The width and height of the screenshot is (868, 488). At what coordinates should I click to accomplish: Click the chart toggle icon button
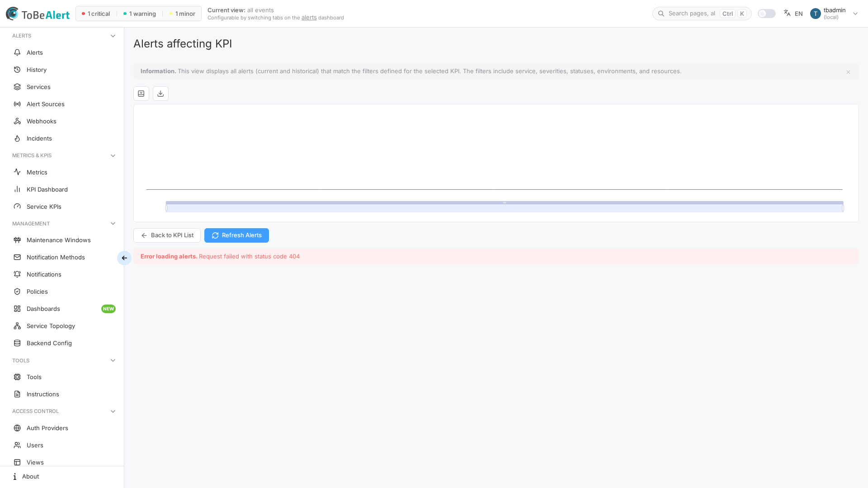(x=141, y=94)
